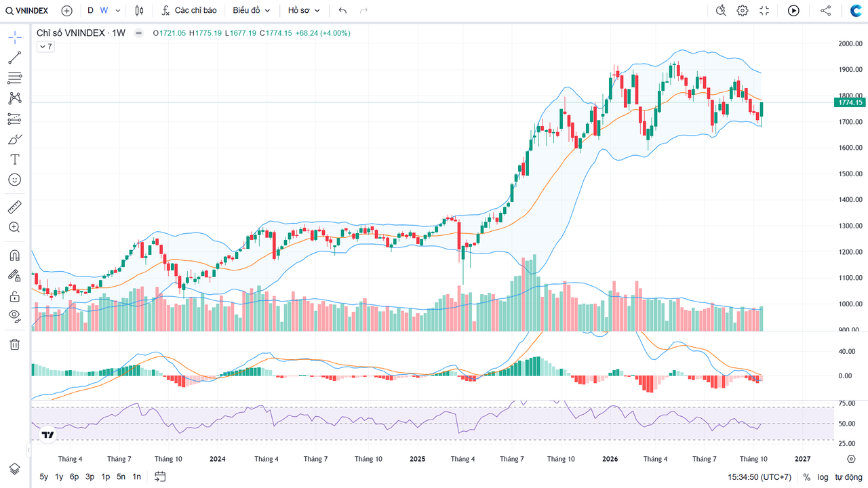
Task: Exit fullscreen mode with the collapse-arrows icon
Action: [x=764, y=11]
